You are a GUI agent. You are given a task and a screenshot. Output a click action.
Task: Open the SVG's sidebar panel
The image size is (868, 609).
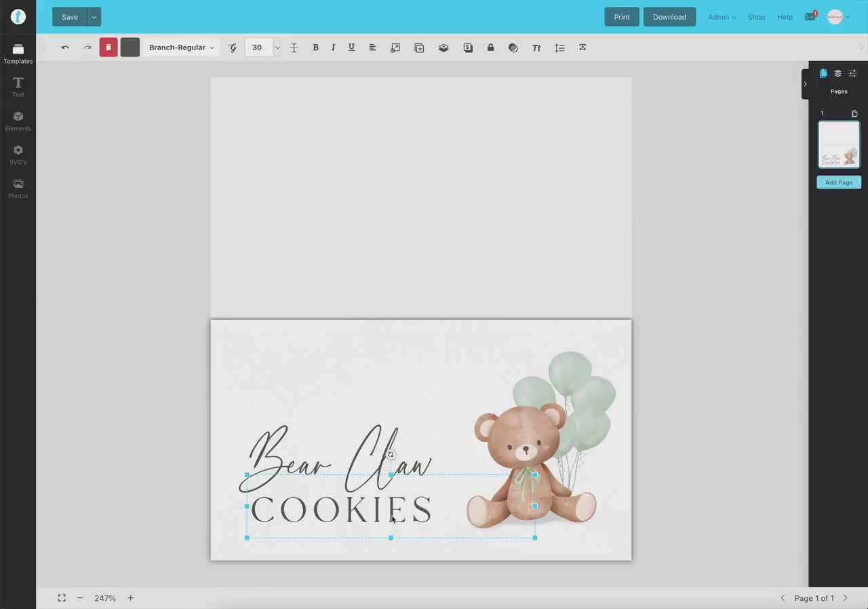18,155
